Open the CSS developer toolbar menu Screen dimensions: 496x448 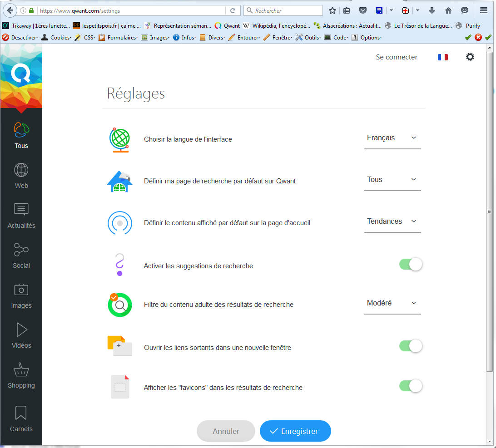point(85,38)
